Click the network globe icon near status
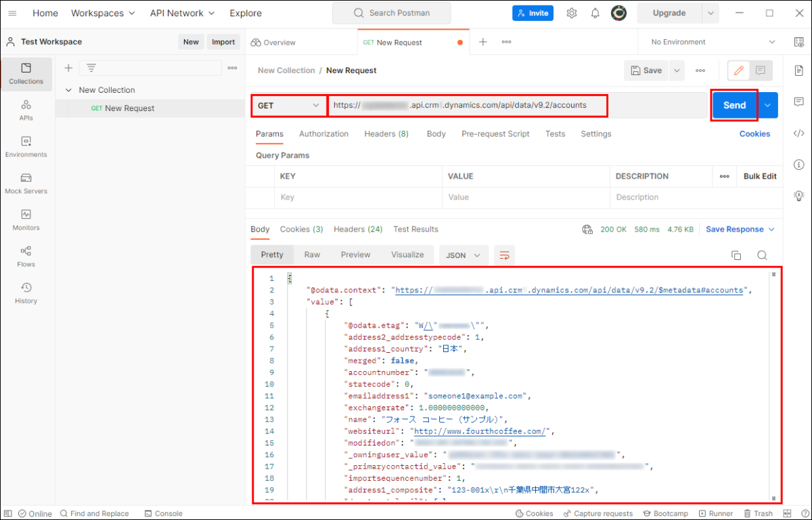The image size is (812, 520). (587, 230)
